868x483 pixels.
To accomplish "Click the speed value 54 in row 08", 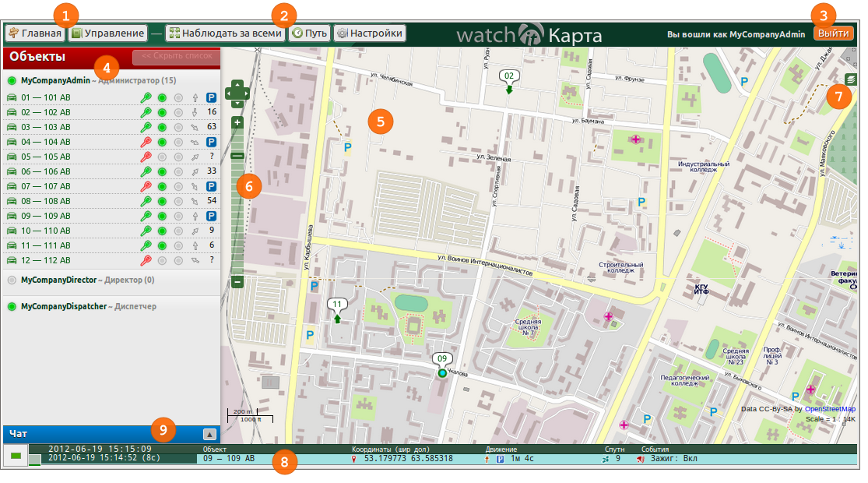I will point(212,200).
